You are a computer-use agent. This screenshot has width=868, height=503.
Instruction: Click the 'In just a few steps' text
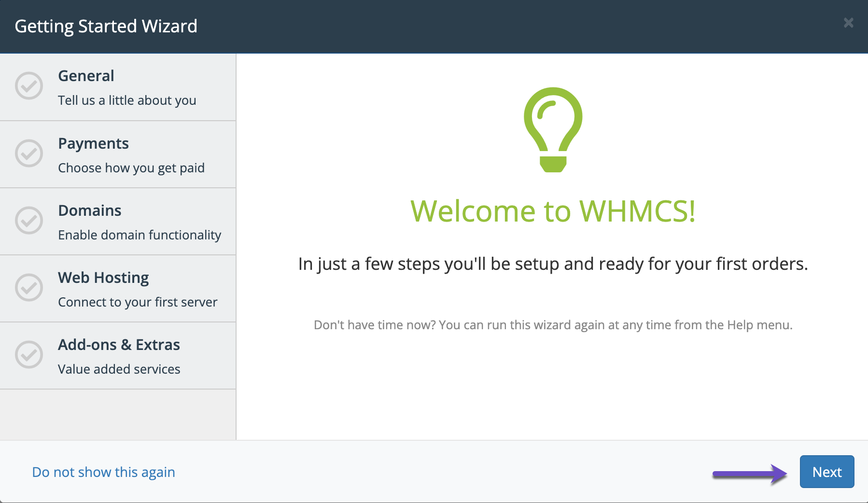(x=553, y=264)
